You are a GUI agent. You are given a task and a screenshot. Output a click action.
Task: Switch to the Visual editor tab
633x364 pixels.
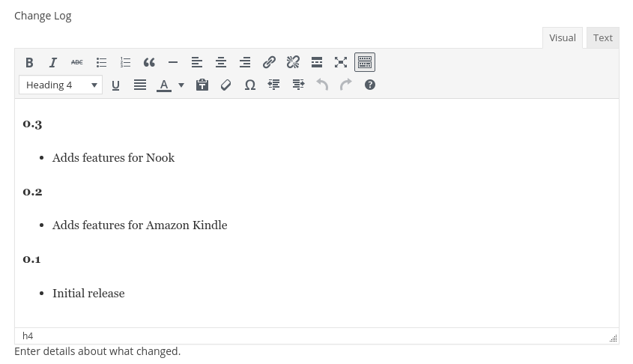coord(562,37)
